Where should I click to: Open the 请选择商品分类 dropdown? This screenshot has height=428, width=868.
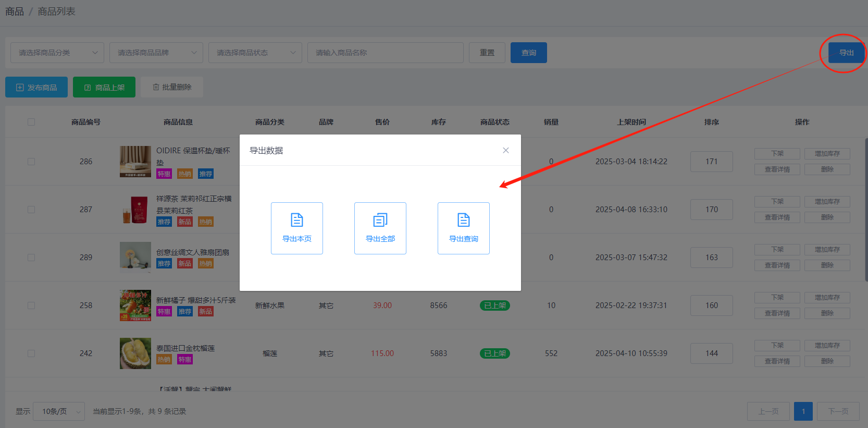click(x=57, y=53)
